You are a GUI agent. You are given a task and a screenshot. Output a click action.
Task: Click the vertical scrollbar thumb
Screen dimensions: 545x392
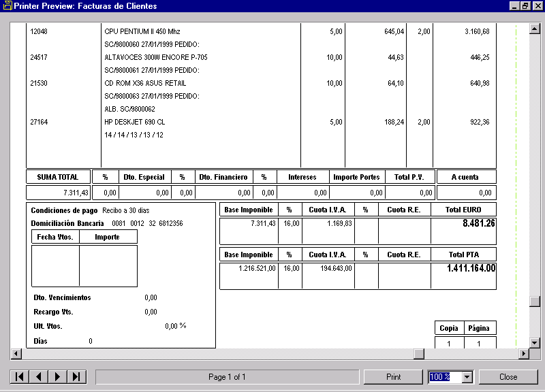[x=535, y=301]
